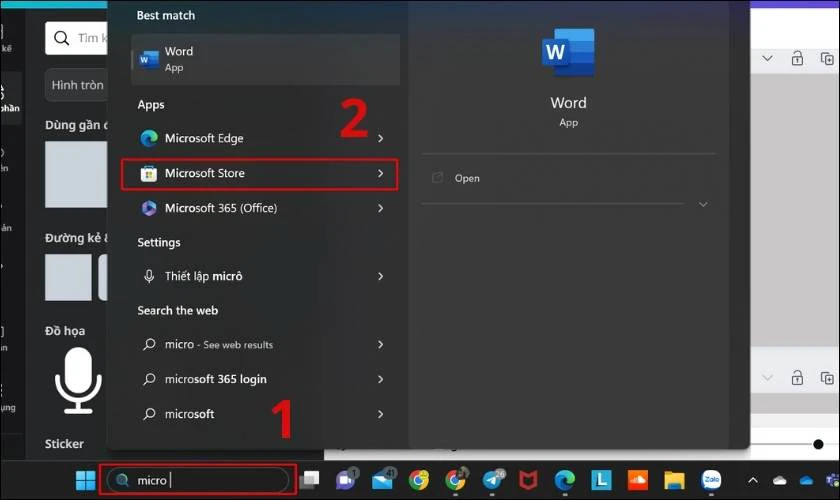Click 'Sticker' heading in Canva panel
The image size is (840, 500).
(x=64, y=444)
